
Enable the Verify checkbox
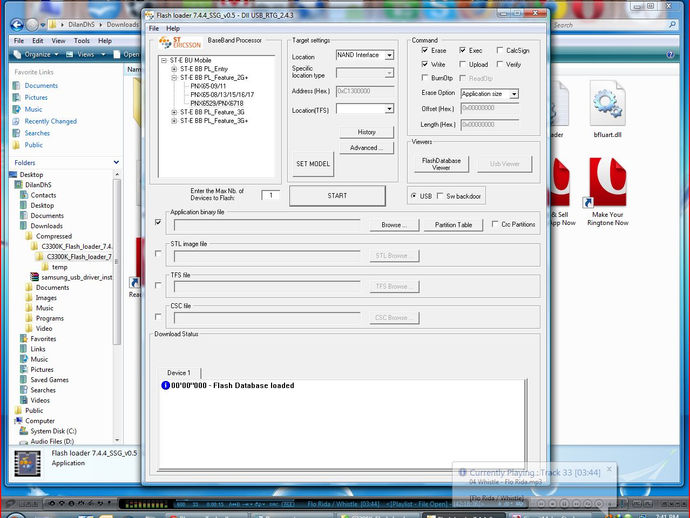[x=499, y=64]
